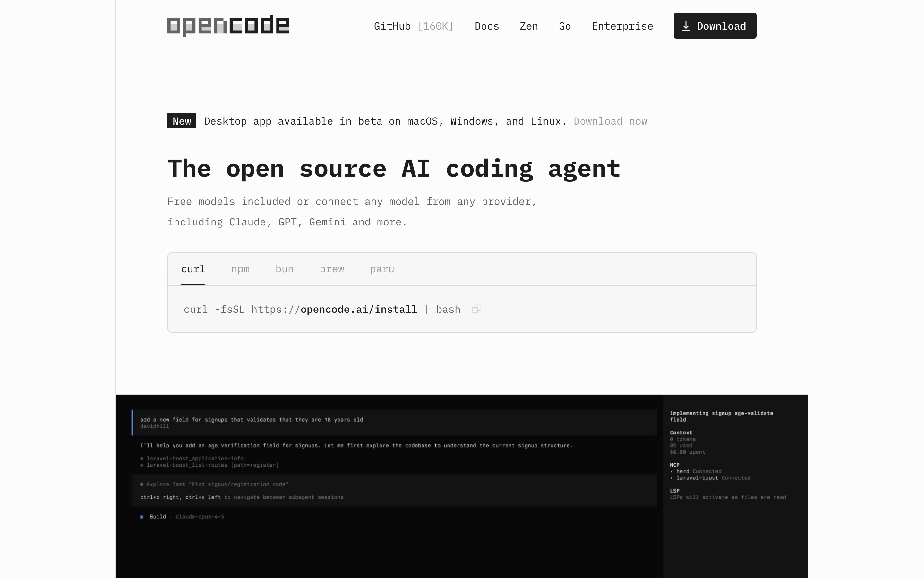This screenshot has height=578, width=924.
Task: Select the curl install tab
Action: click(x=193, y=269)
